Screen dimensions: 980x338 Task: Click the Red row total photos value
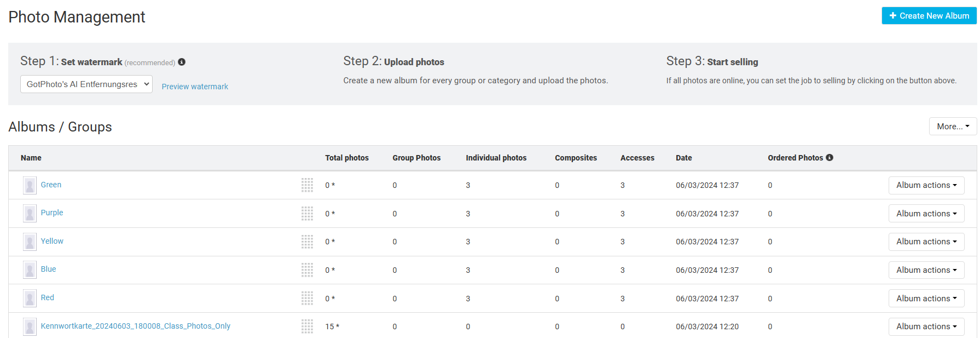[x=330, y=299]
